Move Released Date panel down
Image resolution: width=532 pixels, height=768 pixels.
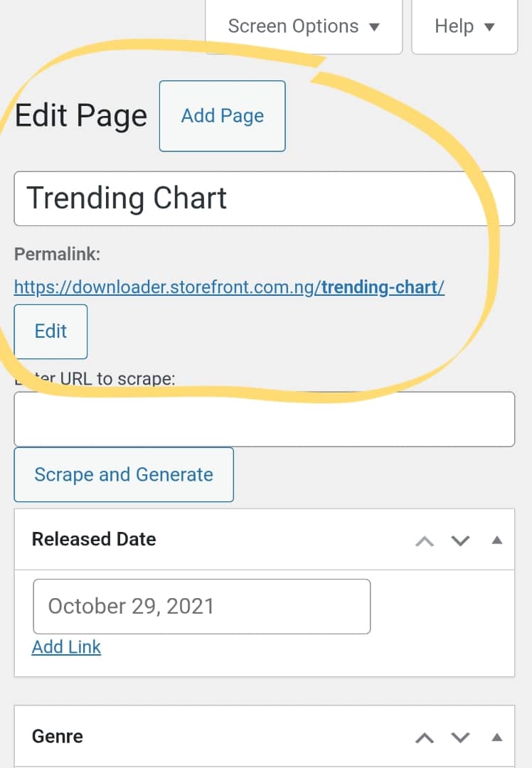pos(461,540)
